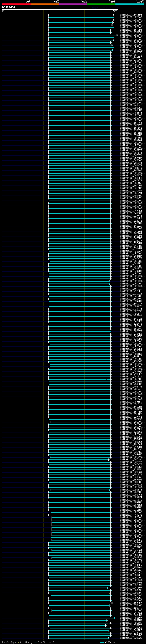The image size is (146, 644).
Task: Select the UniRef100_B4LVN2 label
Action: point(131,296)
